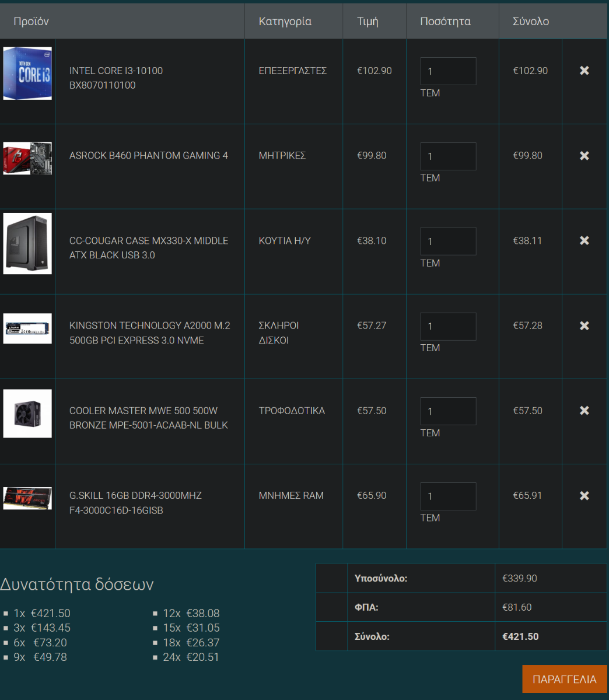
Task: Click the Τιμή column header
Action: [x=367, y=22]
